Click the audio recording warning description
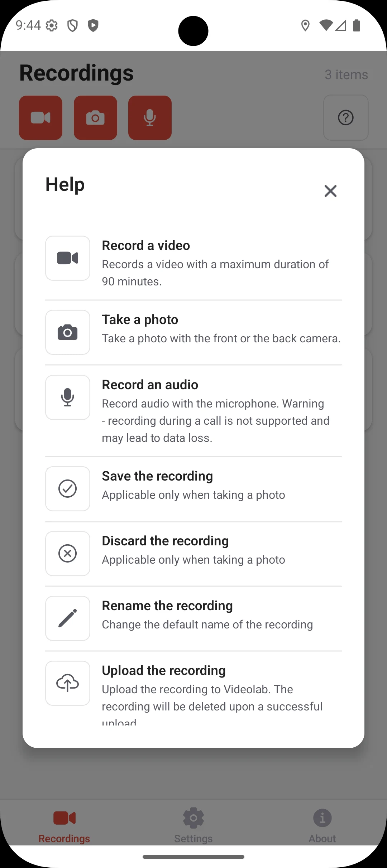 pos(216,421)
